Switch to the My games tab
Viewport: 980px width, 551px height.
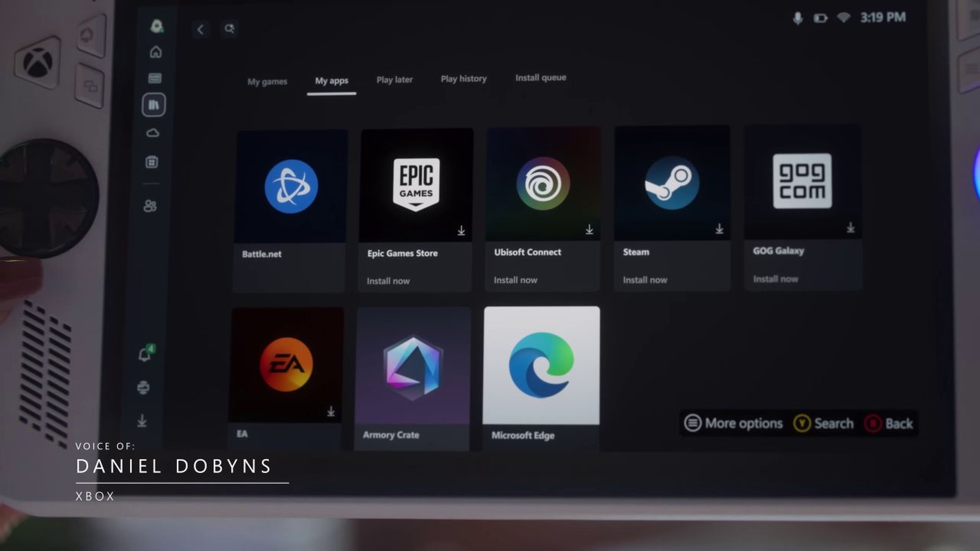pyautogui.click(x=267, y=82)
